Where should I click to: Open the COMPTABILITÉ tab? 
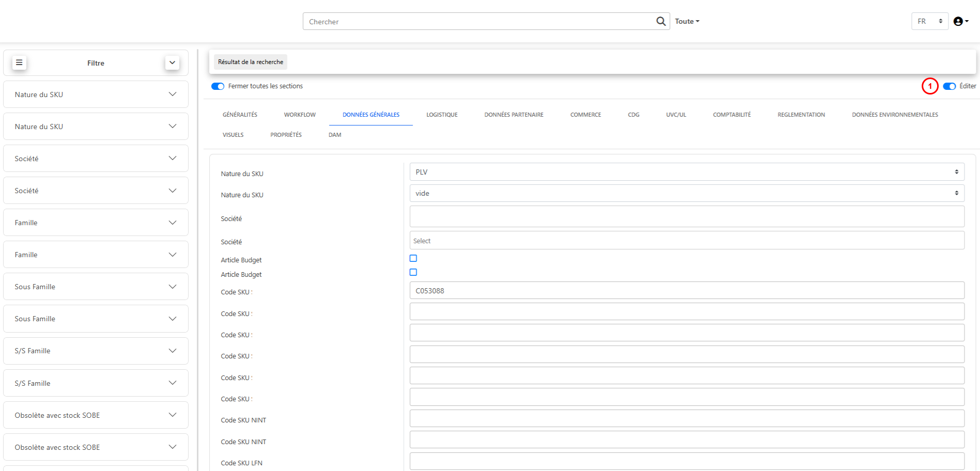(732, 115)
